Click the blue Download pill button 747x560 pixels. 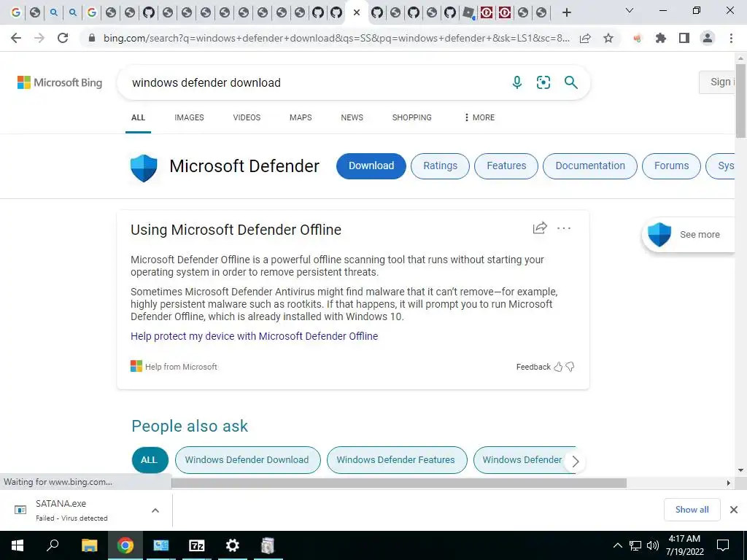[x=371, y=166]
